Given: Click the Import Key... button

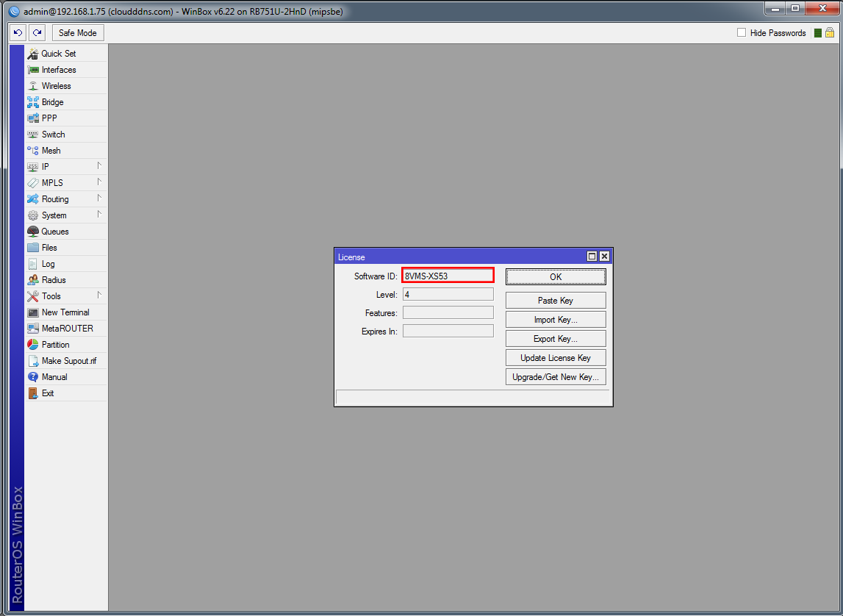Looking at the screenshot, I should tap(556, 320).
